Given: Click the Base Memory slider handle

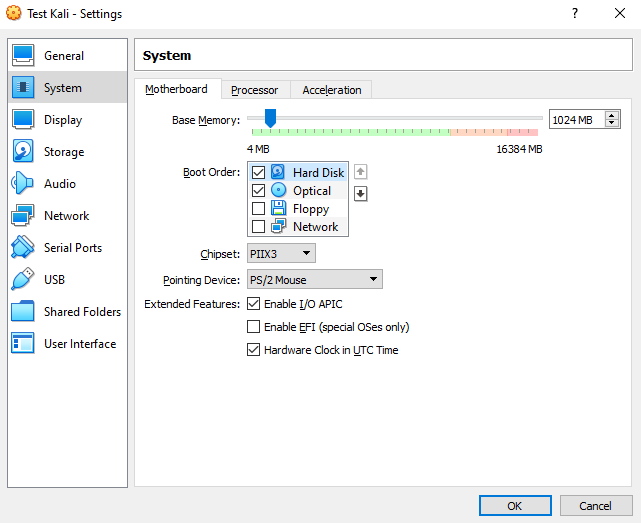Looking at the screenshot, I should (270, 119).
